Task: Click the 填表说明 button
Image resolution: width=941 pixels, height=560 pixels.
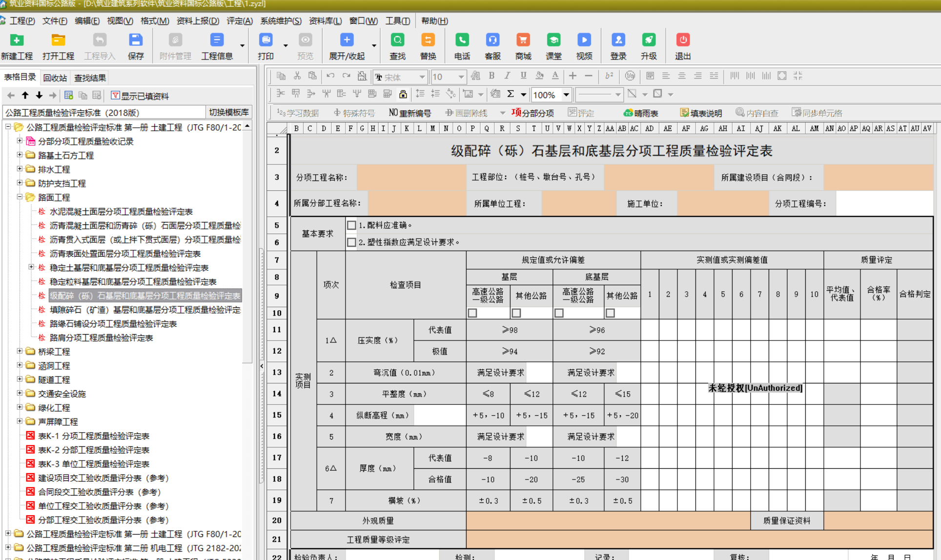Action: point(701,113)
